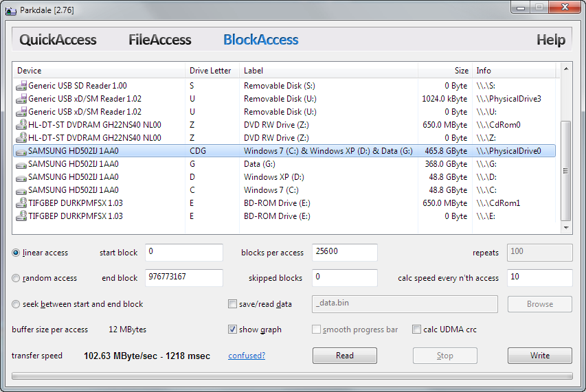This screenshot has height=392, width=586.
Task: Click the device list scrollbar down arrow
Action: (x=566, y=227)
